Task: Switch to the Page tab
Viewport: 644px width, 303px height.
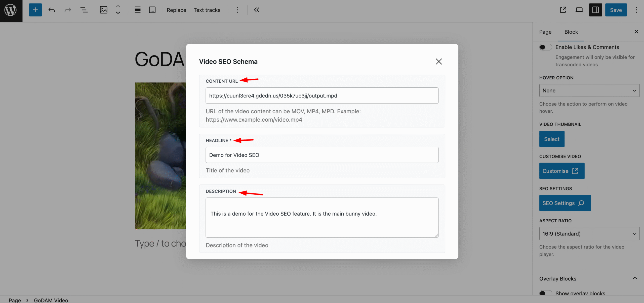Action: (545, 32)
